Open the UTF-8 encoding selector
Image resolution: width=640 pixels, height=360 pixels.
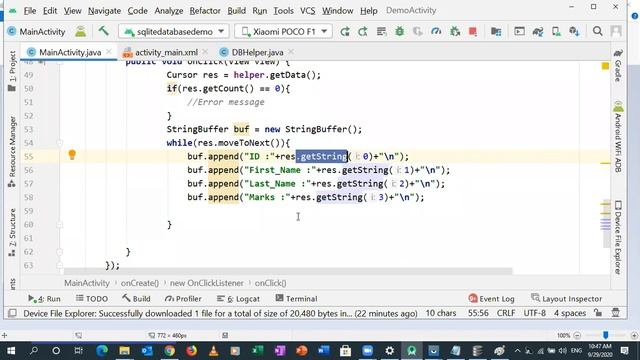click(x=534, y=313)
